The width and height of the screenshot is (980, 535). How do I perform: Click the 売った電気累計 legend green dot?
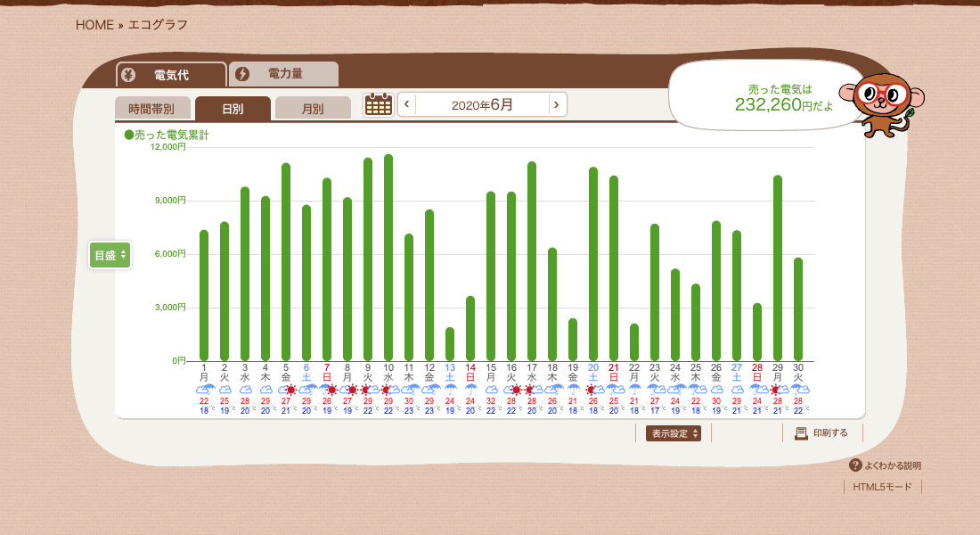pyautogui.click(x=128, y=135)
